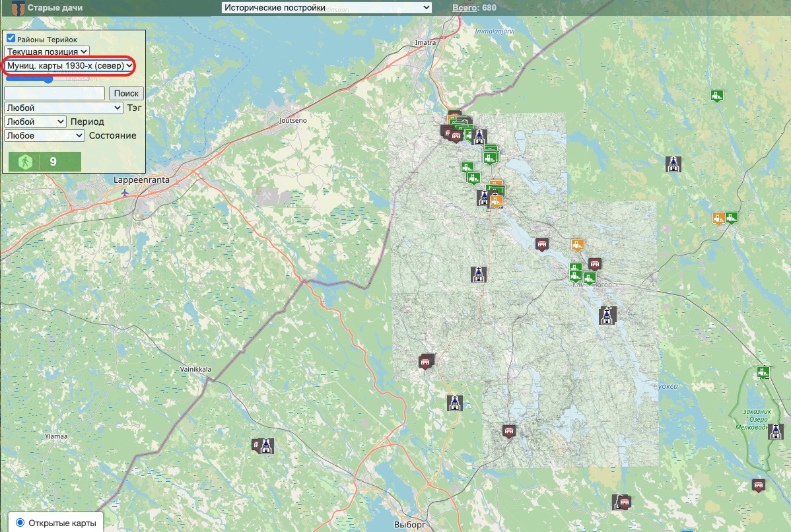The image size is (791, 532).
Task: Open orange building marker north of Каменногорск
Action: tap(578, 246)
